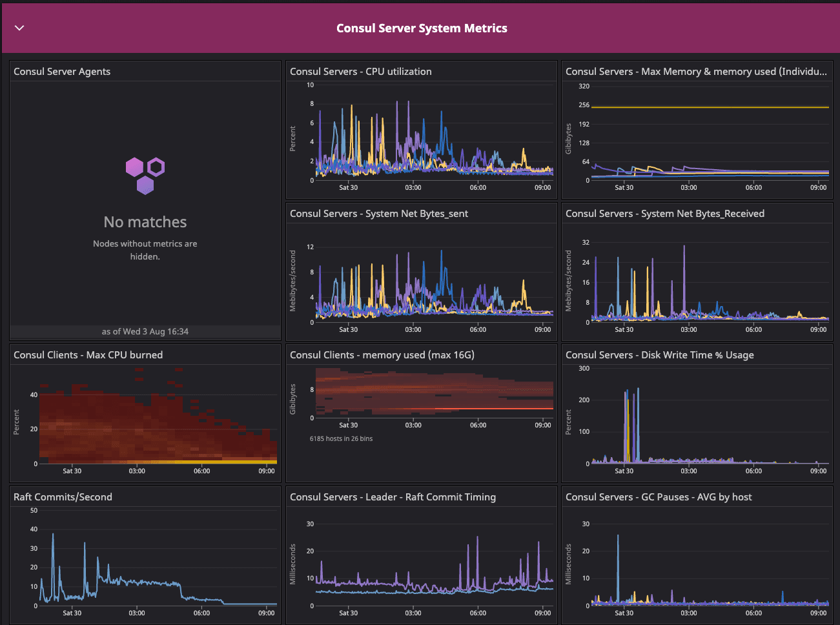Select the System Net Bytes_sent graph title

pyautogui.click(x=379, y=214)
